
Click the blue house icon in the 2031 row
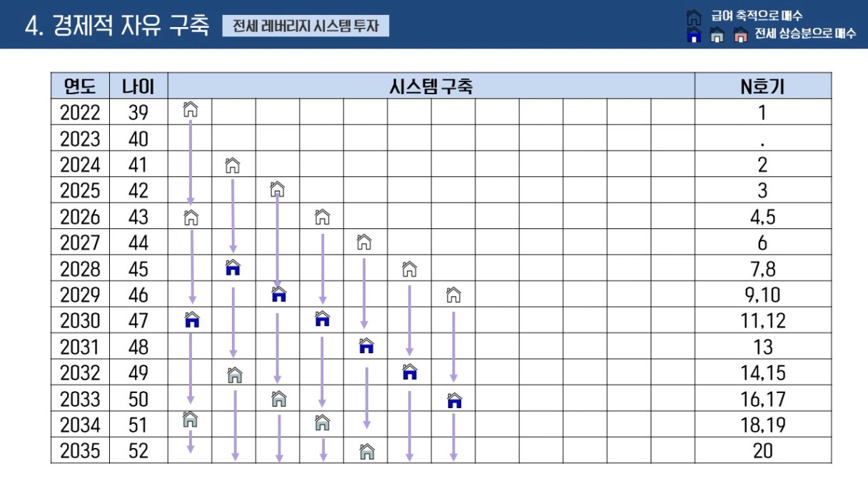[x=366, y=346]
